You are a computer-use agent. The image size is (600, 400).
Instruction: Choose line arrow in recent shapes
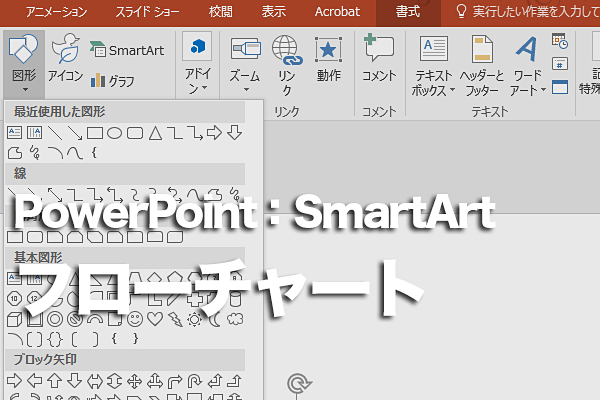point(75,133)
